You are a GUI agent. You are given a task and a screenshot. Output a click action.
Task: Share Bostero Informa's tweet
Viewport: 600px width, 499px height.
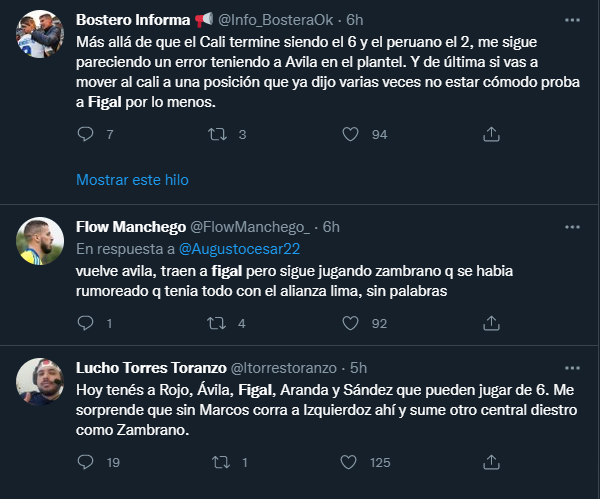(490, 134)
